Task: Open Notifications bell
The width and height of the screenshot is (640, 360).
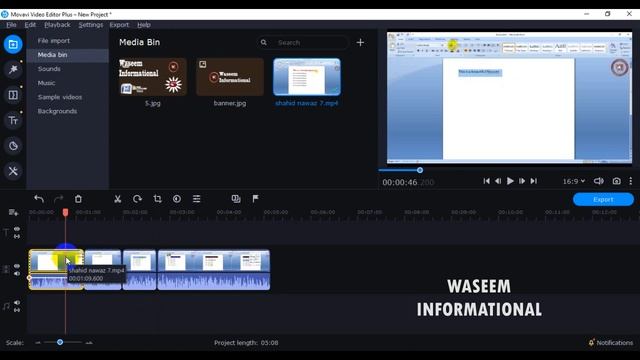Action: pyautogui.click(x=591, y=342)
